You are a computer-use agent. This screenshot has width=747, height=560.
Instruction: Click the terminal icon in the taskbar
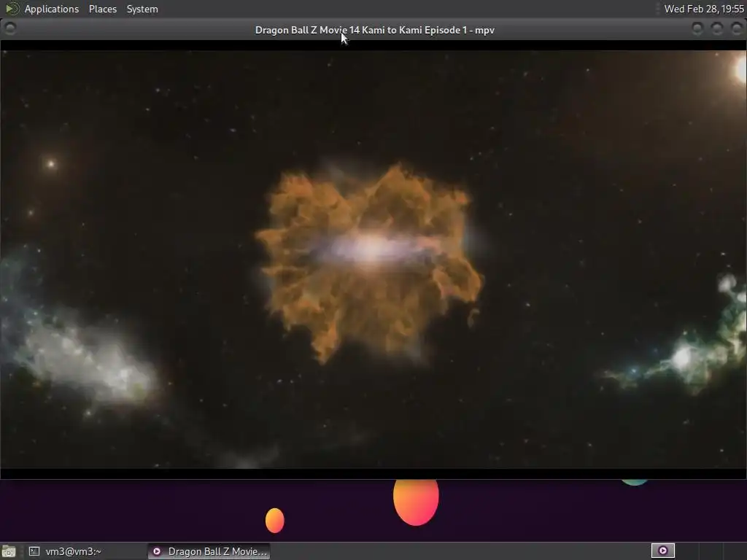pos(34,551)
